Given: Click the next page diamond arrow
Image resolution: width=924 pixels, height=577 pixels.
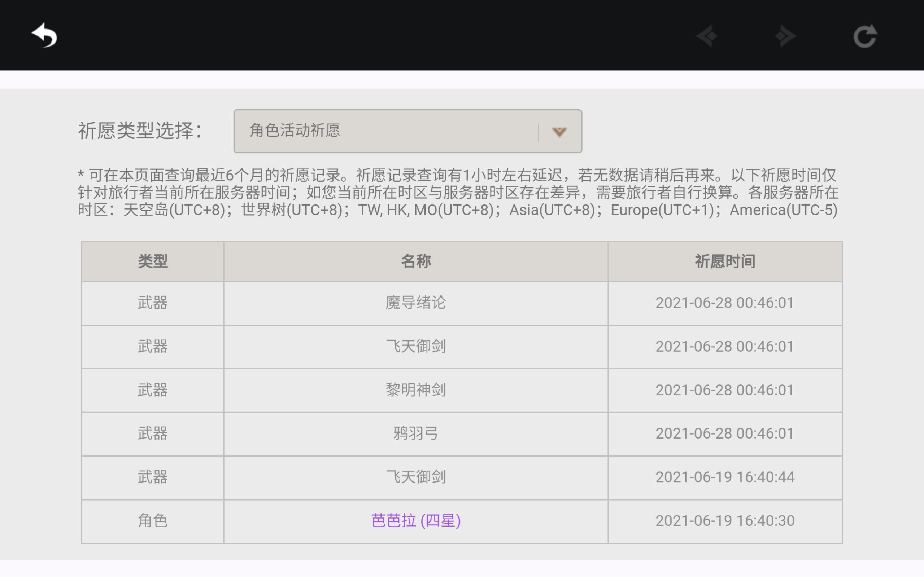Looking at the screenshot, I should pyautogui.click(x=785, y=36).
